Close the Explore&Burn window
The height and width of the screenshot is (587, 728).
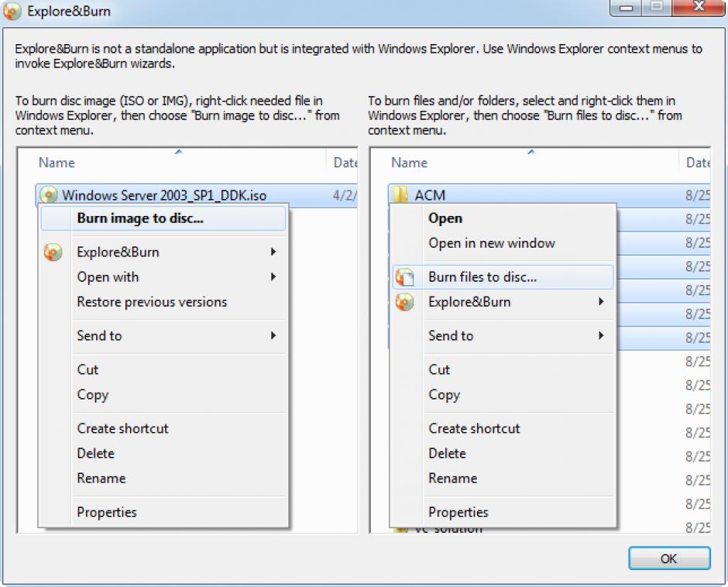tap(699, 7)
